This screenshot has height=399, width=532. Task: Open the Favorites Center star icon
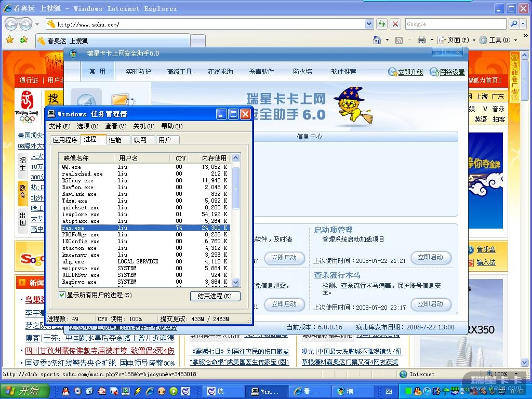click(x=9, y=40)
